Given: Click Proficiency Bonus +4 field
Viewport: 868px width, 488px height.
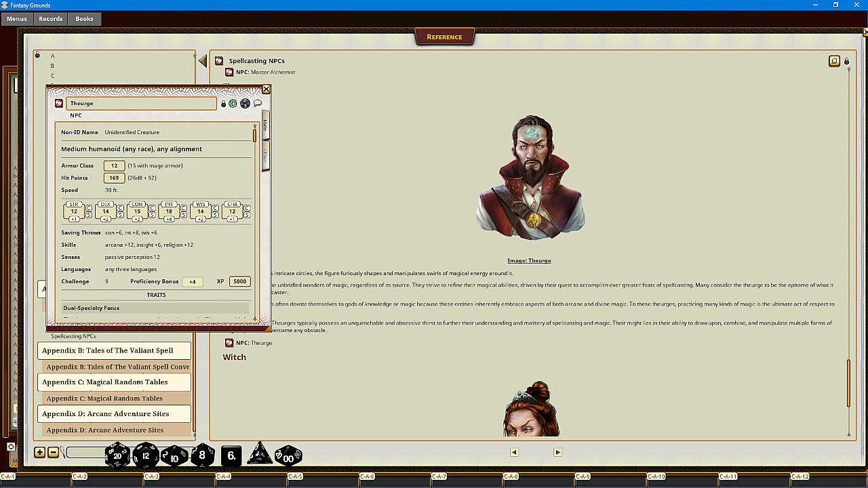Looking at the screenshot, I should (193, 281).
